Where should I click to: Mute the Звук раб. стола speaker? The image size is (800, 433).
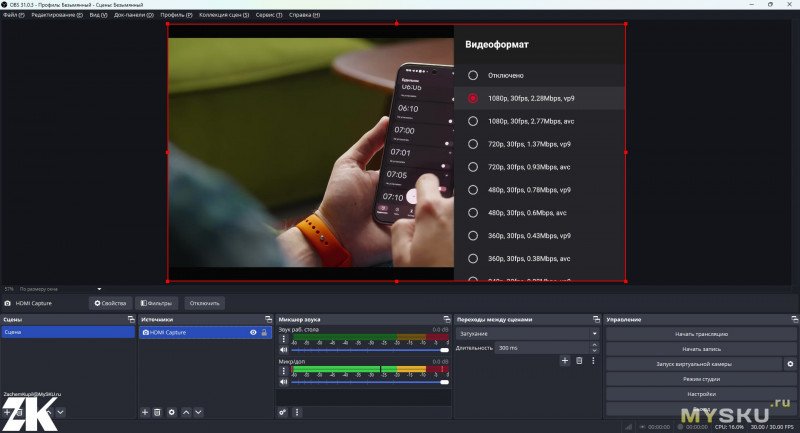click(284, 350)
